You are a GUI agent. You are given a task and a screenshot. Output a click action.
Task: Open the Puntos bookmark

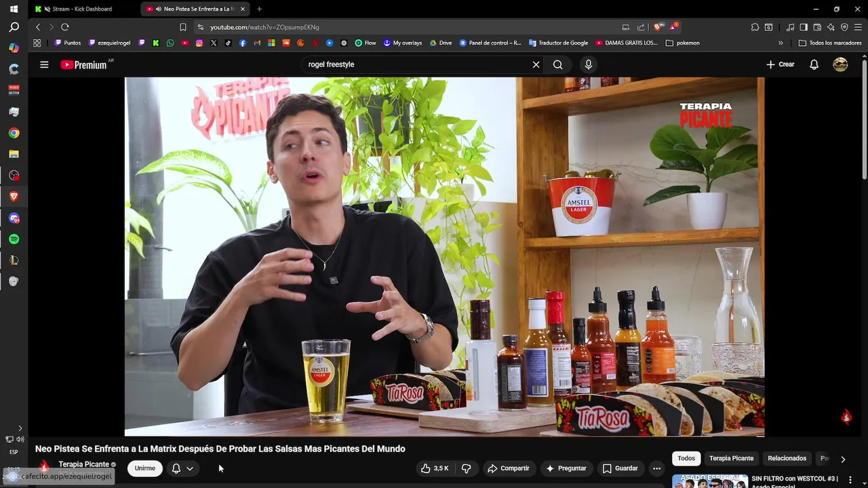(67, 43)
